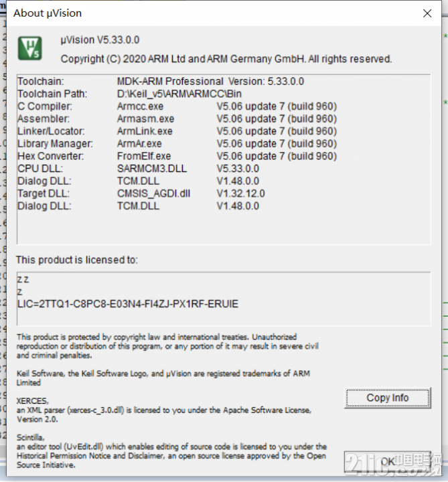
Task: Click the Armcc.exe version V5.06 update 7
Action: 277,106
